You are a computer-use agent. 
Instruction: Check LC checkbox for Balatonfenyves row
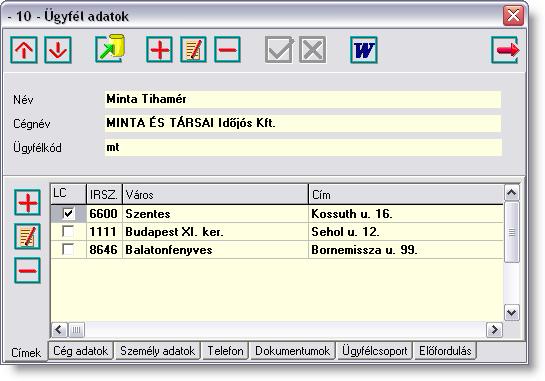coord(68,249)
